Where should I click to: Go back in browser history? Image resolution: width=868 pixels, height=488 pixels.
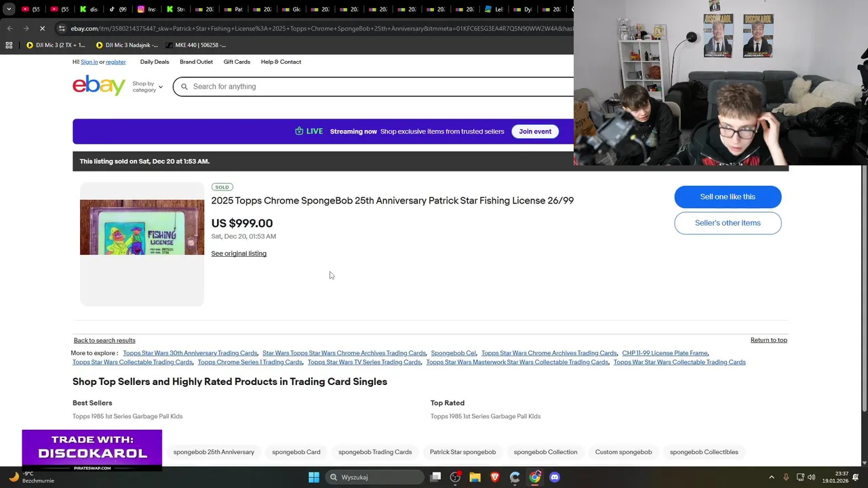(x=9, y=28)
